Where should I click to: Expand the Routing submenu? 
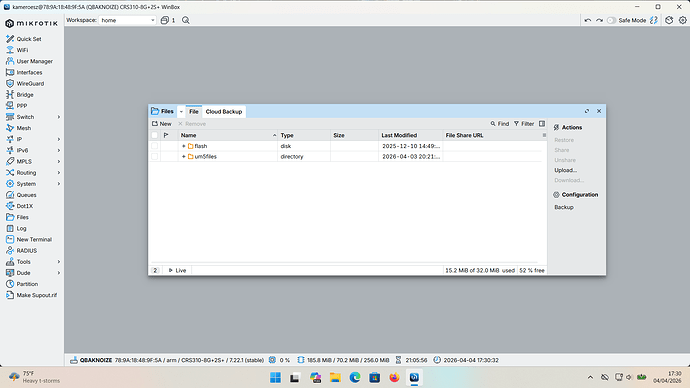pos(59,172)
